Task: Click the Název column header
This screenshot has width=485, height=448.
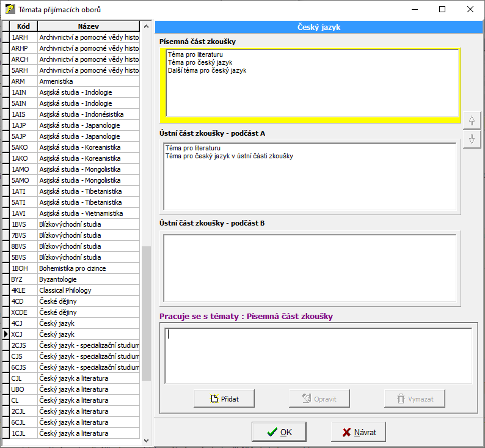Action: tap(89, 26)
